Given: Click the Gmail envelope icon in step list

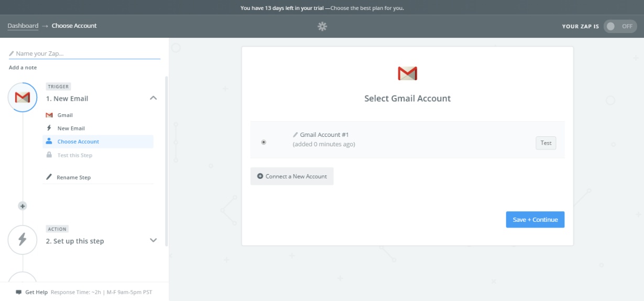Looking at the screenshot, I should [x=49, y=115].
